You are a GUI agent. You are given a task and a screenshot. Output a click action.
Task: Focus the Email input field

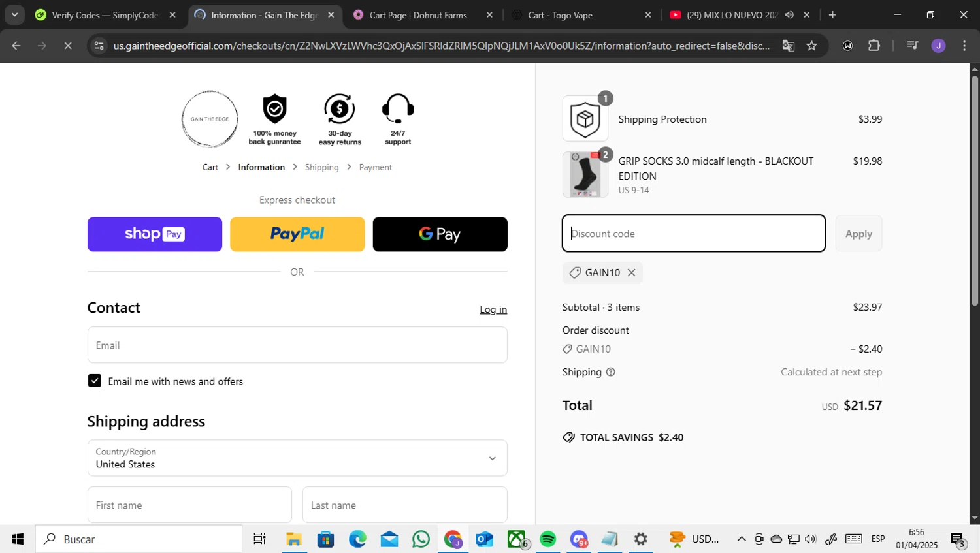(x=297, y=345)
